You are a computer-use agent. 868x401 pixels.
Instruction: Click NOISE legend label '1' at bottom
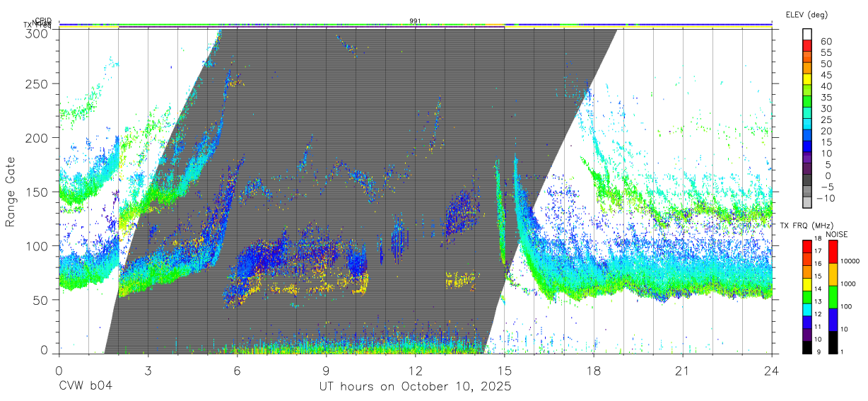[x=843, y=351]
